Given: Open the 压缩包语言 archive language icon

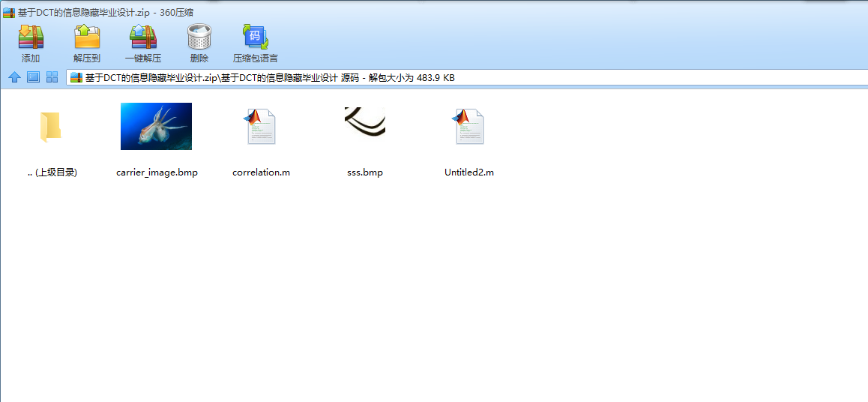Looking at the screenshot, I should pos(255,37).
